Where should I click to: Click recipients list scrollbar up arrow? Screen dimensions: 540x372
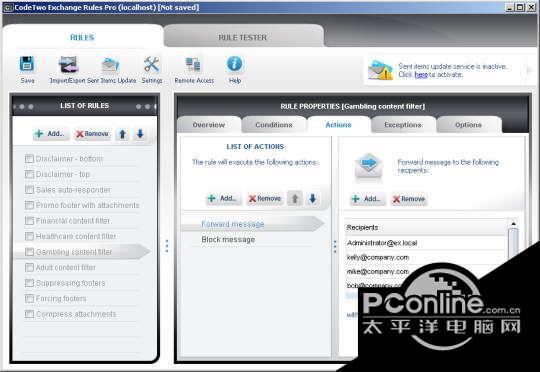coord(513,224)
